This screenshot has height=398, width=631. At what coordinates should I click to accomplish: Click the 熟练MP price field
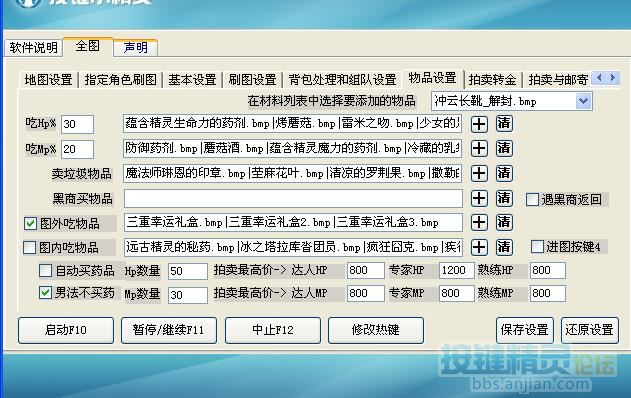point(548,293)
